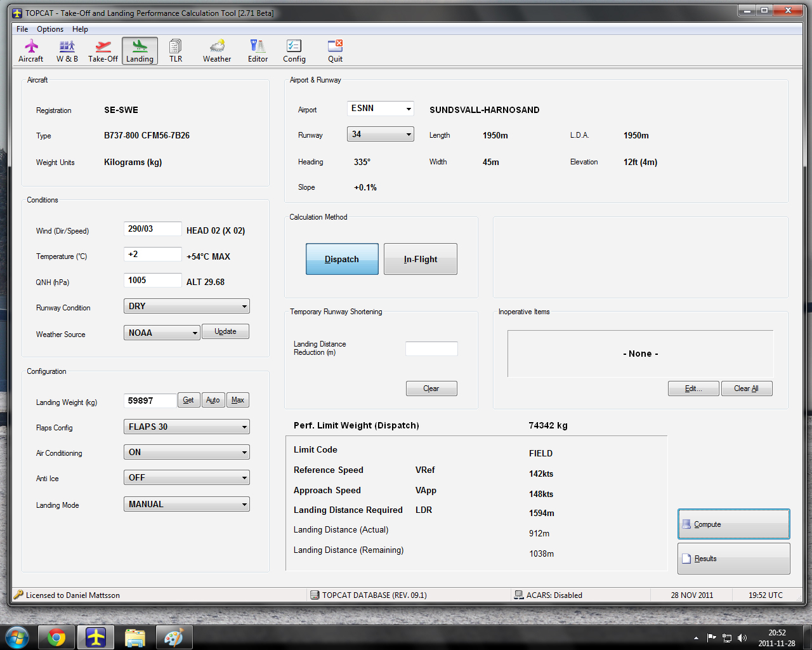The width and height of the screenshot is (812, 650).
Task: Click the volume speaker tray icon
Action: tap(742, 638)
